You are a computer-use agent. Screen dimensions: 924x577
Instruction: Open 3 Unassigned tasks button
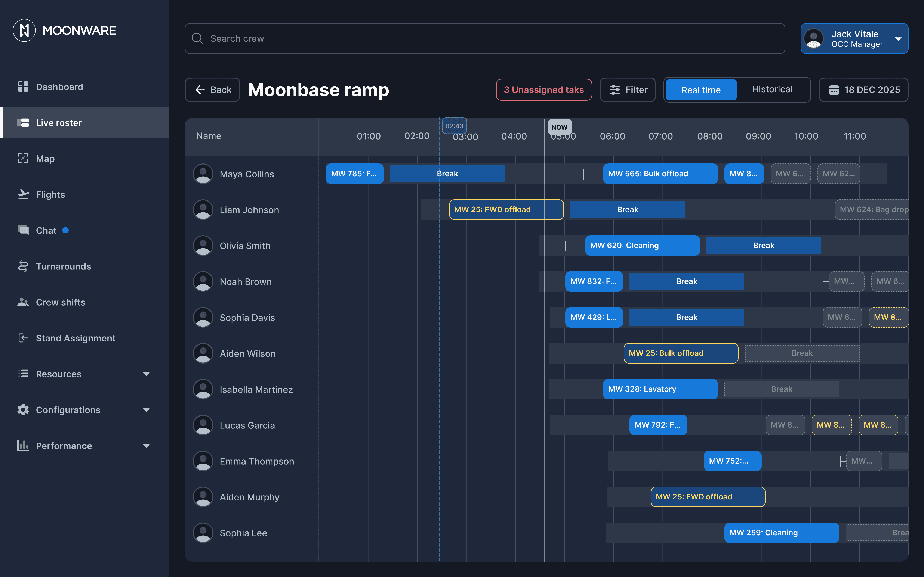click(543, 90)
